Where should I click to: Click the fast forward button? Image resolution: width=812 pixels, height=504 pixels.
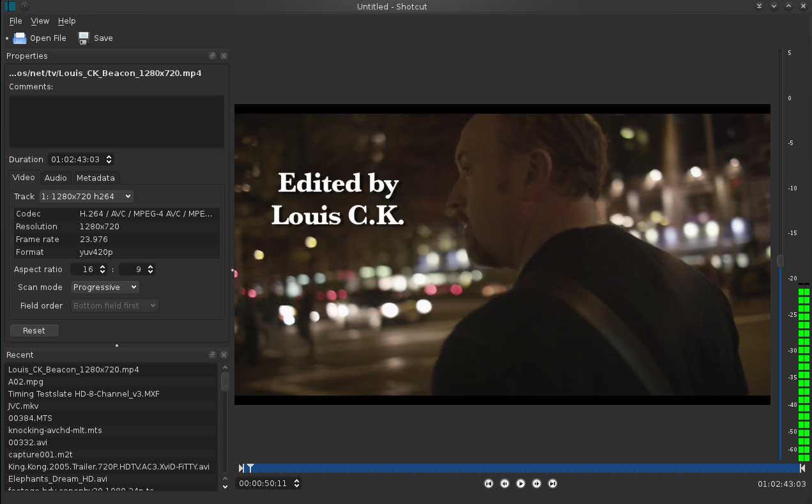(x=537, y=484)
